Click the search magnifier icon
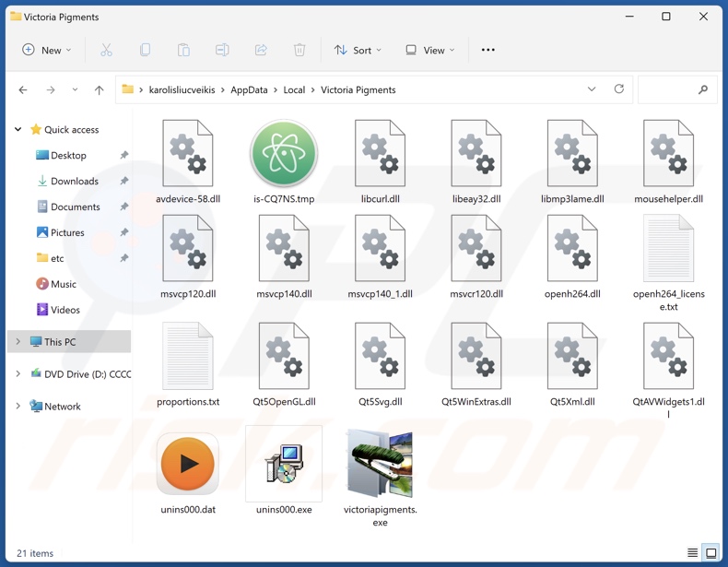Viewport: 728px width, 567px height. (703, 89)
